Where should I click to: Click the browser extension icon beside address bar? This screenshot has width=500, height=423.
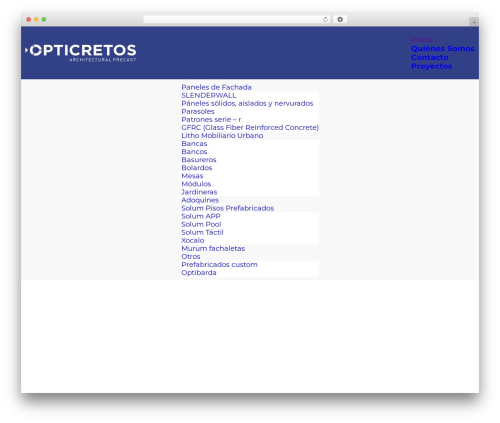340,19
